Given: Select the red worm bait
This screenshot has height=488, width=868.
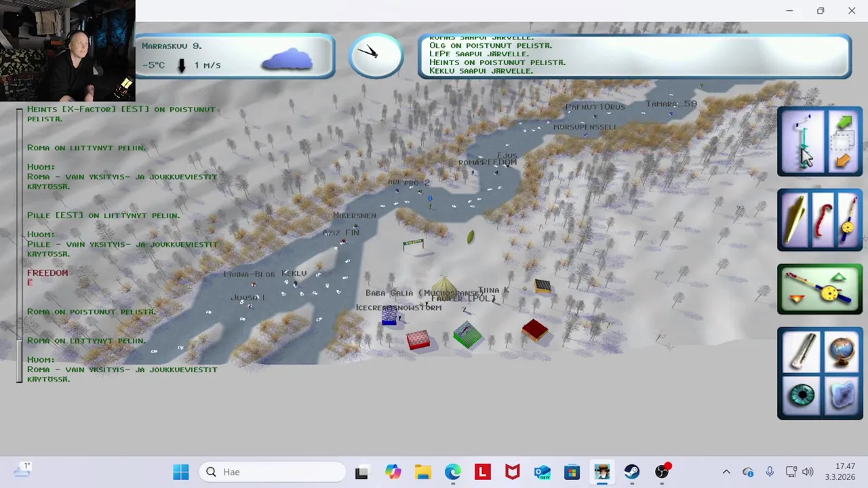Looking at the screenshot, I should 823,220.
